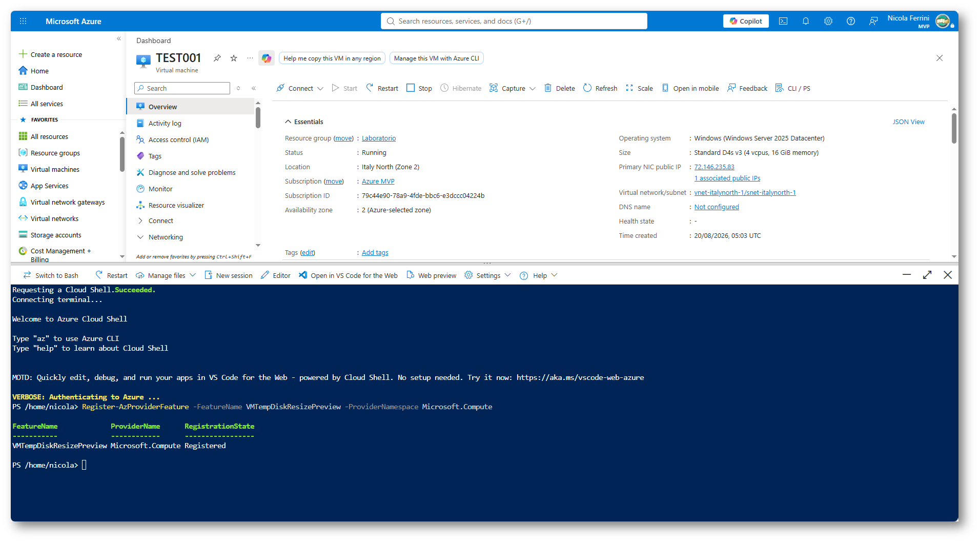The height and width of the screenshot is (543, 980).
Task: Collapse the left portal sidebar
Action: point(119,39)
